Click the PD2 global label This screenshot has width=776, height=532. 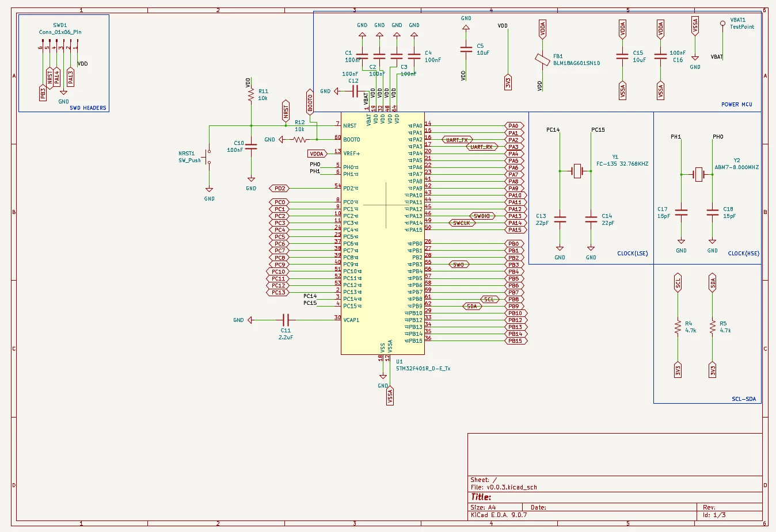[x=279, y=189]
